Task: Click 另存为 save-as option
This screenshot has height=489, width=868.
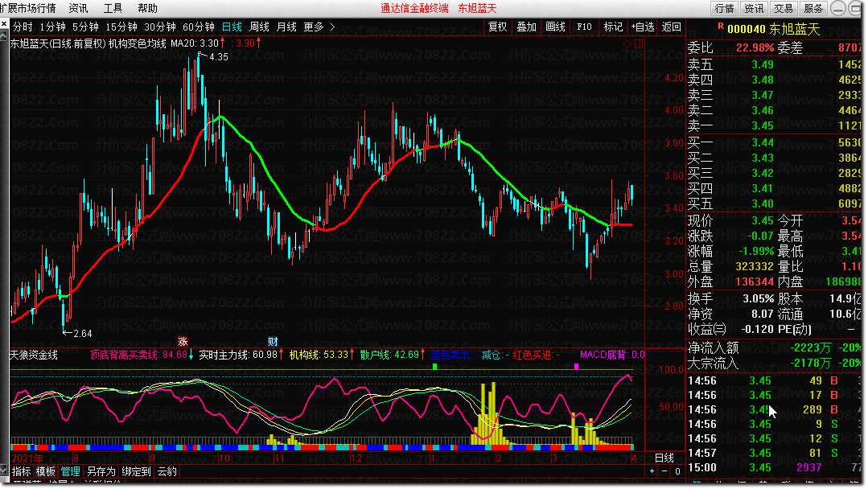Action: point(101,471)
